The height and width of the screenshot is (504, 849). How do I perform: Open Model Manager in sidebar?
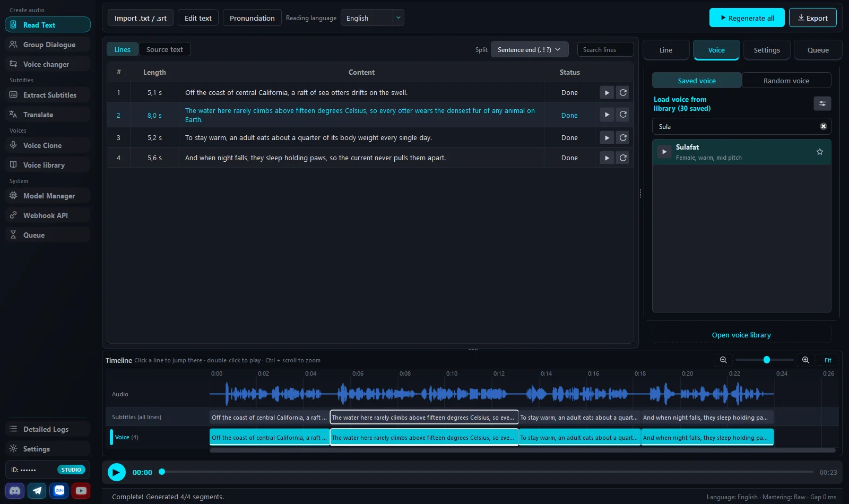48,196
